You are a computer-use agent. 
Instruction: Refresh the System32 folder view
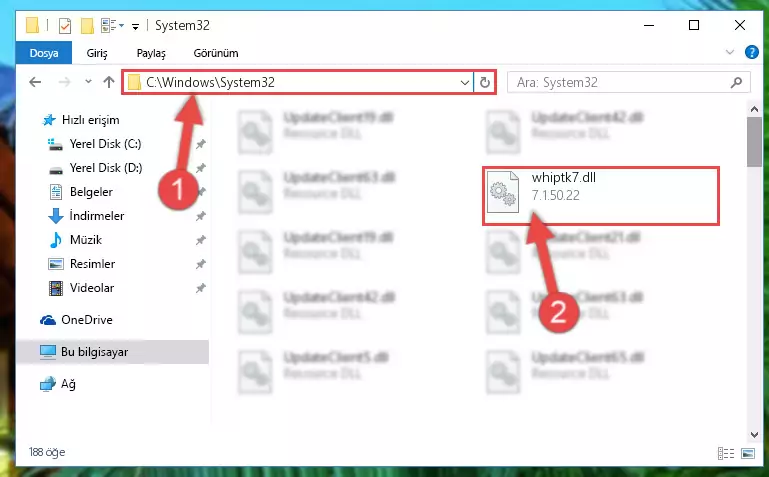pos(485,82)
